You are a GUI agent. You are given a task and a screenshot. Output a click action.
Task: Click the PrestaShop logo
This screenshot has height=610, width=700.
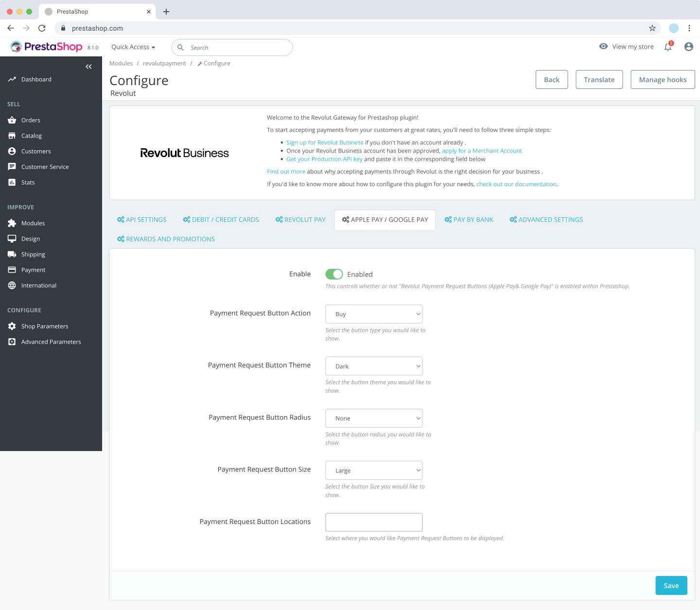[46, 47]
